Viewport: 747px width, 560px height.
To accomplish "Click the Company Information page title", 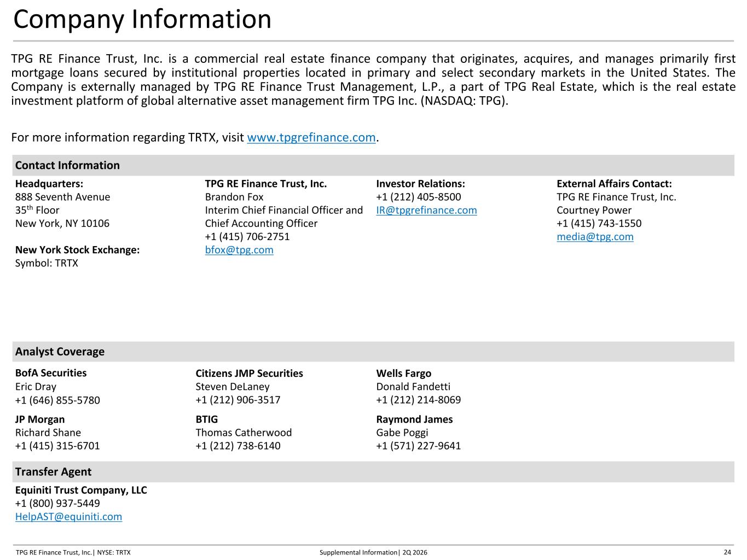I will click(x=142, y=19).
